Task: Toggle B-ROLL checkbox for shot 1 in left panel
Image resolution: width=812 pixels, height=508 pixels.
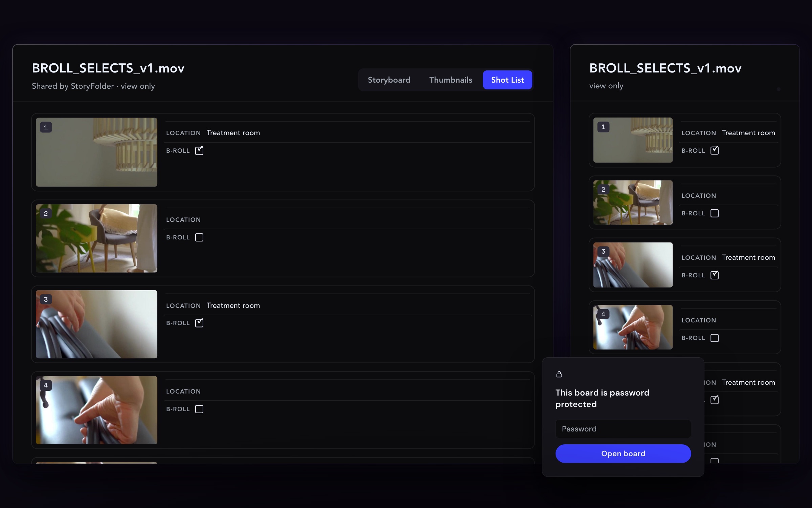Action: (x=199, y=150)
